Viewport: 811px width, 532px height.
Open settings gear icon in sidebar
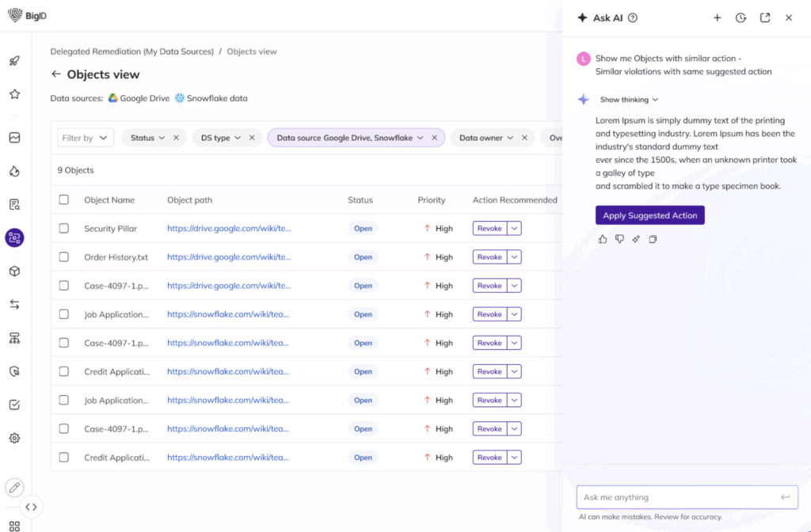14,438
